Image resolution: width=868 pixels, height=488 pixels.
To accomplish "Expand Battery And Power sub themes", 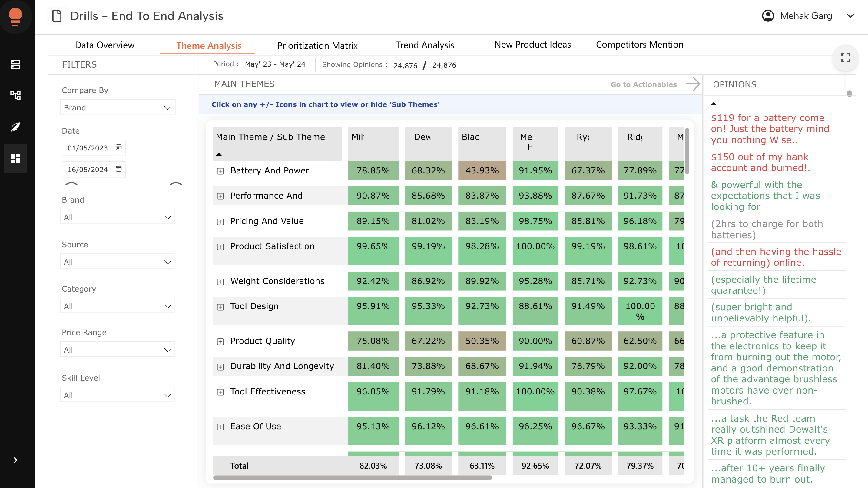I will 220,171.
